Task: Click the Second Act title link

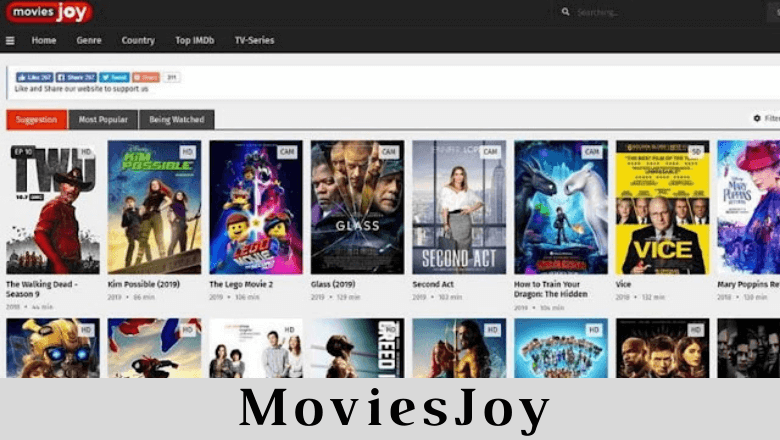Action: pyautogui.click(x=433, y=284)
